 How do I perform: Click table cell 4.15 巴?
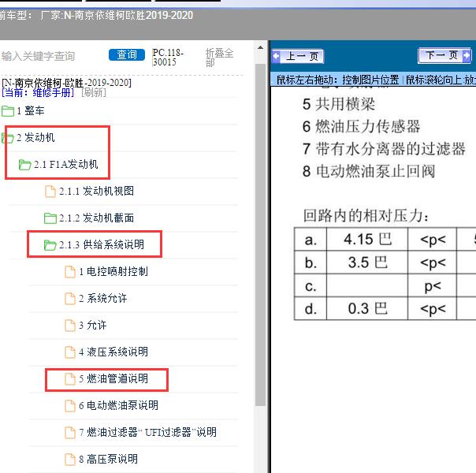pos(367,240)
